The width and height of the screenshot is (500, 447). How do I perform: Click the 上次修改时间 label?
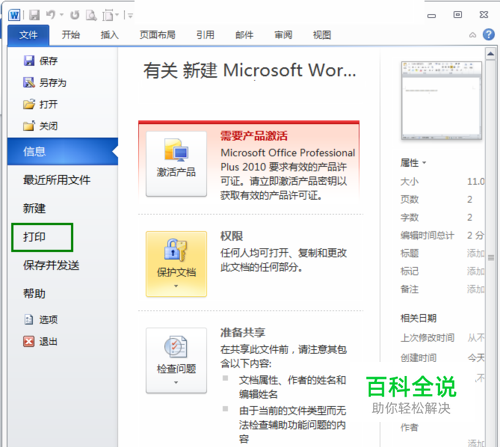(427, 338)
